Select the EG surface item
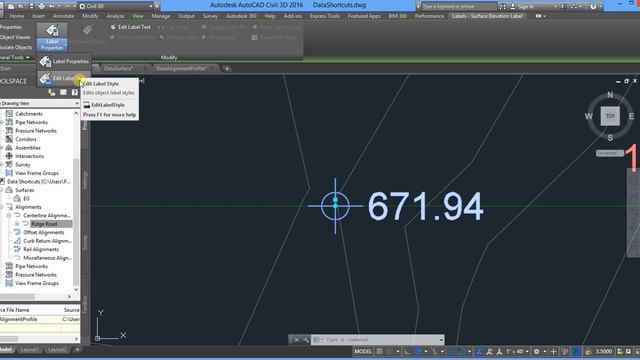Image resolution: width=640 pixels, height=360 pixels. tap(27, 198)
